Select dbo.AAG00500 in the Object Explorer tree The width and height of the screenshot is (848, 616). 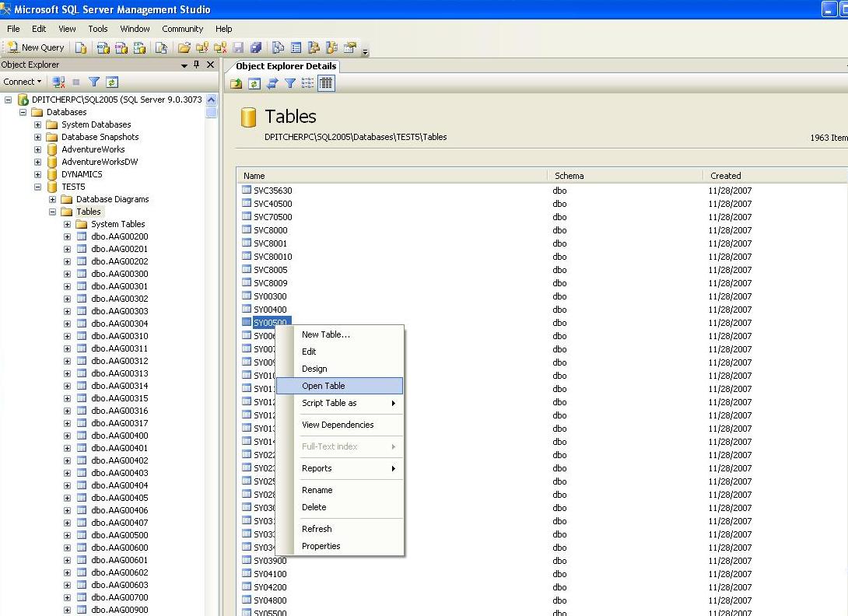pos(120,535)
